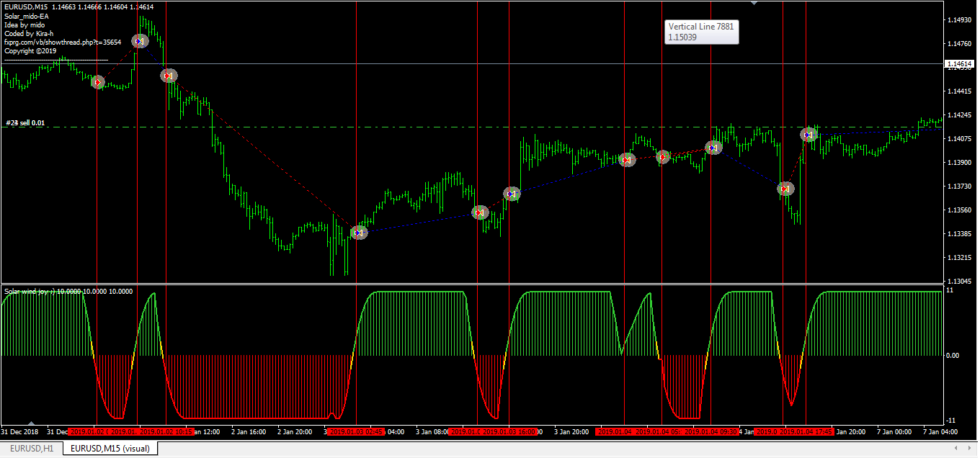
Task: Switch to the EURUSD,H1 chart tab
Action: [x=32, y=449]
